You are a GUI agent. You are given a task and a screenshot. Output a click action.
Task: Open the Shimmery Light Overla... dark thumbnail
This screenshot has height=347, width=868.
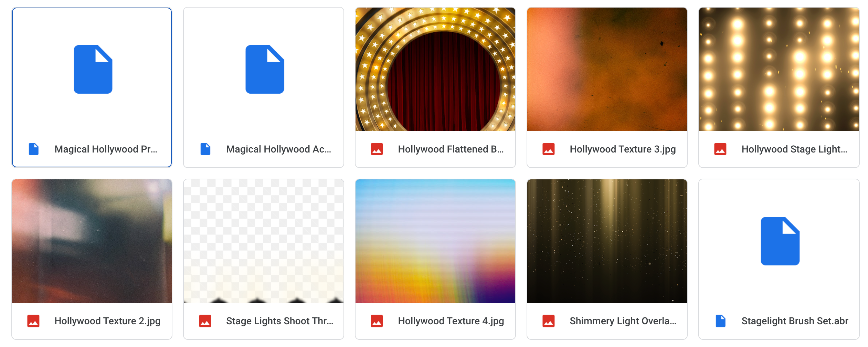tap(606, 240)
